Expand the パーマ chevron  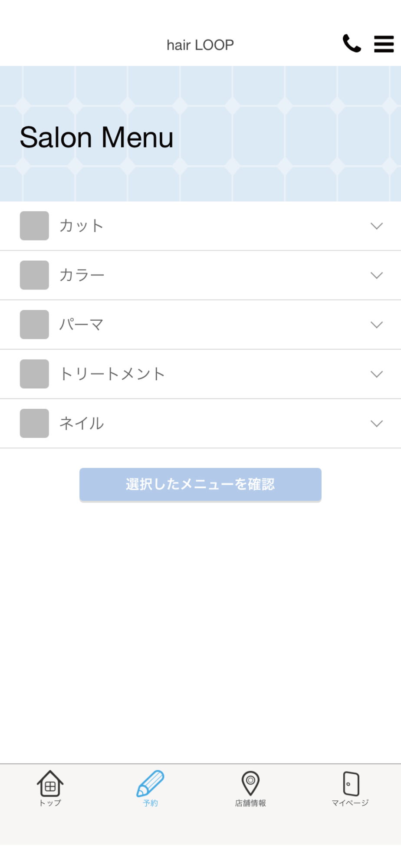377,325
